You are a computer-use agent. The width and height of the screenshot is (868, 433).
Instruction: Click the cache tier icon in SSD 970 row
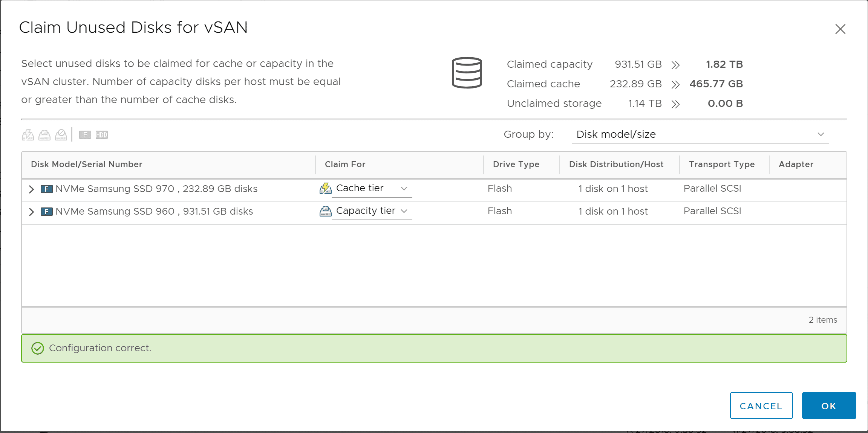pos(325,188)
